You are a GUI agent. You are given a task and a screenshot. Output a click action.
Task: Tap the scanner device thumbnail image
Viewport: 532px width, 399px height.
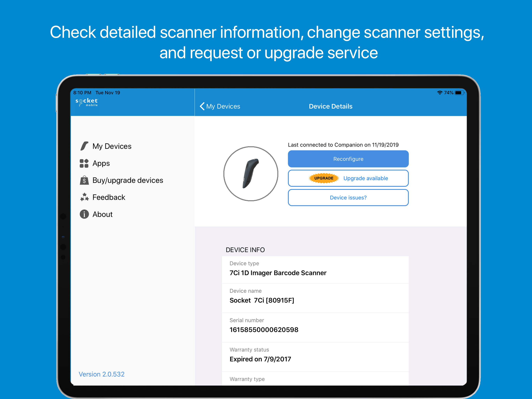pos(251,174)
